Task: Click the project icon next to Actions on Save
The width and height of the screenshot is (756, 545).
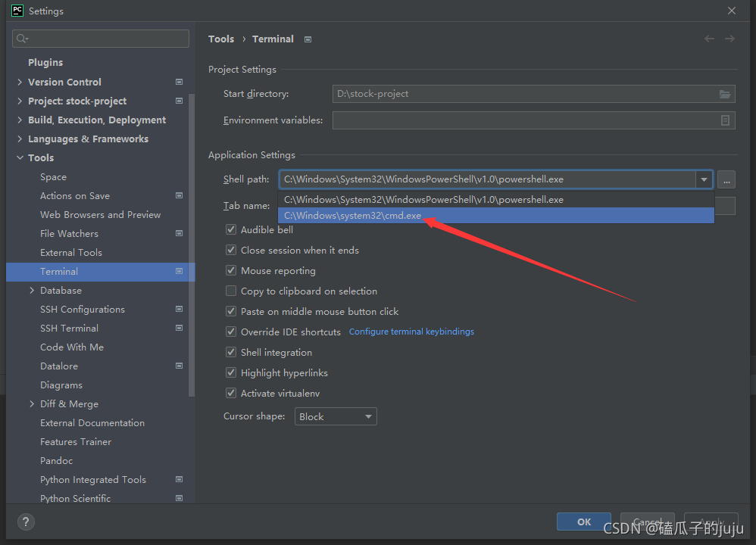Action: [180, 195]
